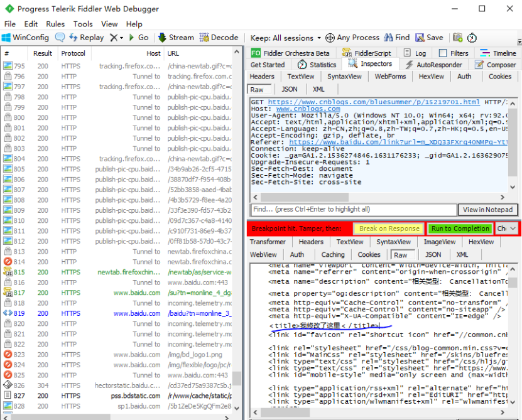Image resolution: width=522 pixels, height=420 pixels.
Task: Select the response Transformer tab
Action: pos(268,242)
